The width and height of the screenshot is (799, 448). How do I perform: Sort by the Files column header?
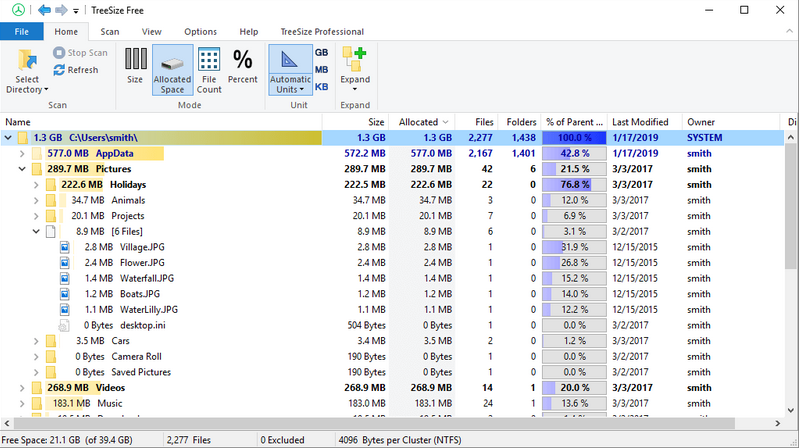tap(476, 122)
